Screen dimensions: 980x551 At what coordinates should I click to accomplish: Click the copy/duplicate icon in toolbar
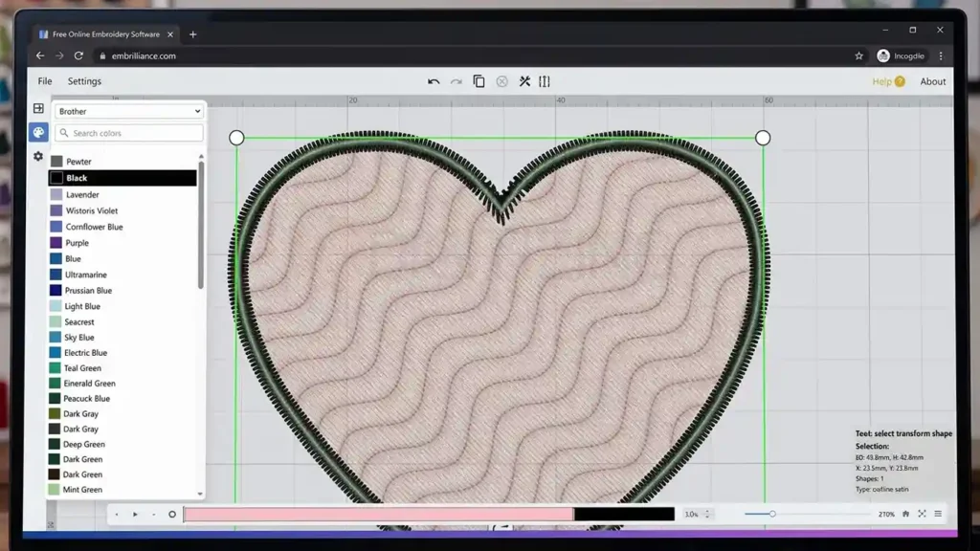(479, 81)
